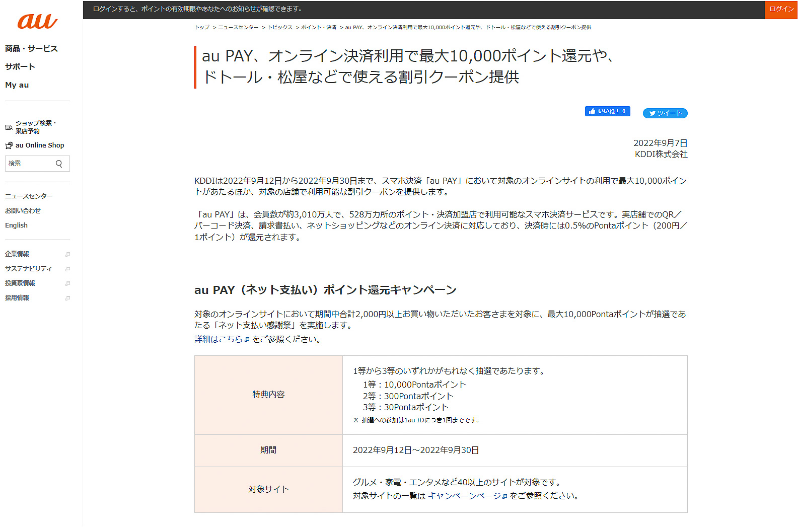Switch to the English site

[16, 225]
